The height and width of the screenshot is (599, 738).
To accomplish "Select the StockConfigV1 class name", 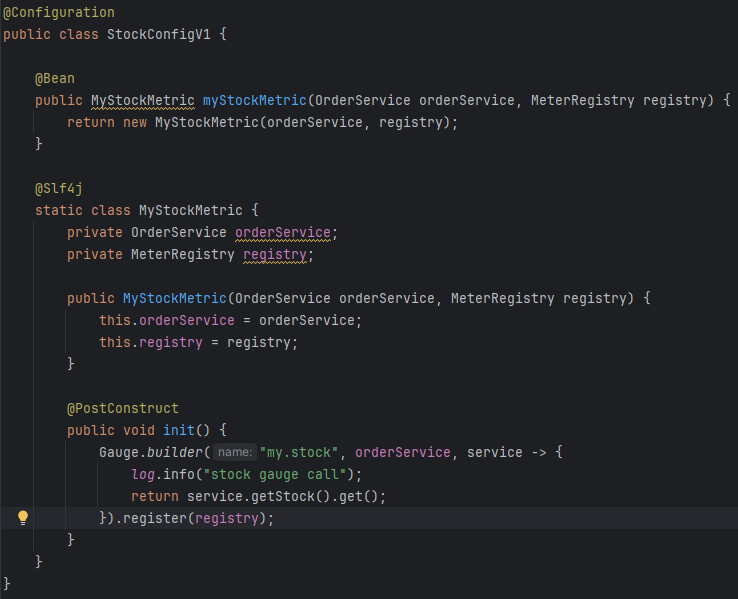I will click(x=159, y=34).
